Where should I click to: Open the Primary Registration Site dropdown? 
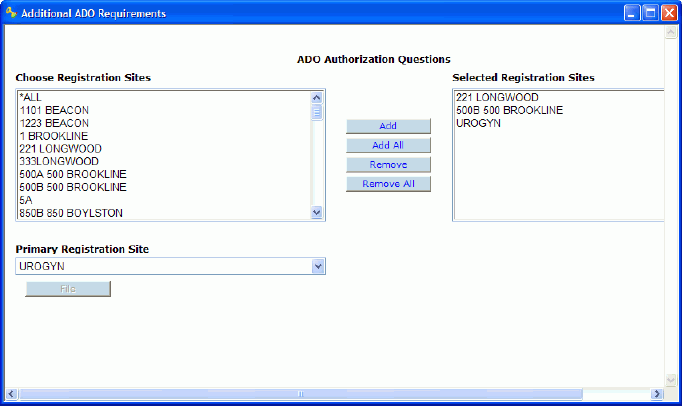tap(318, 267)
